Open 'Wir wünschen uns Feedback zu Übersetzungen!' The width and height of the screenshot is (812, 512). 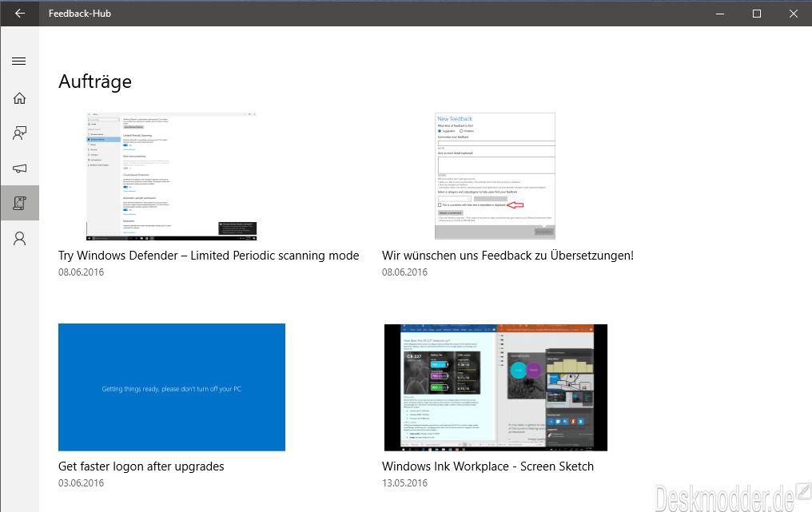point(508,256)
